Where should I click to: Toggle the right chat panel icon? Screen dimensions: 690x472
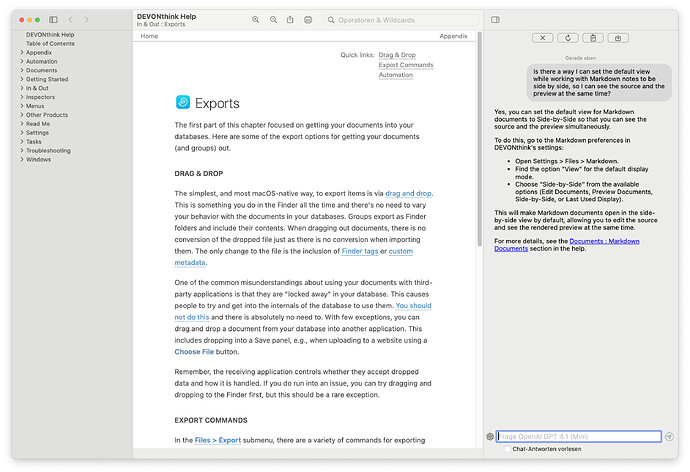(x=495, y=19)
